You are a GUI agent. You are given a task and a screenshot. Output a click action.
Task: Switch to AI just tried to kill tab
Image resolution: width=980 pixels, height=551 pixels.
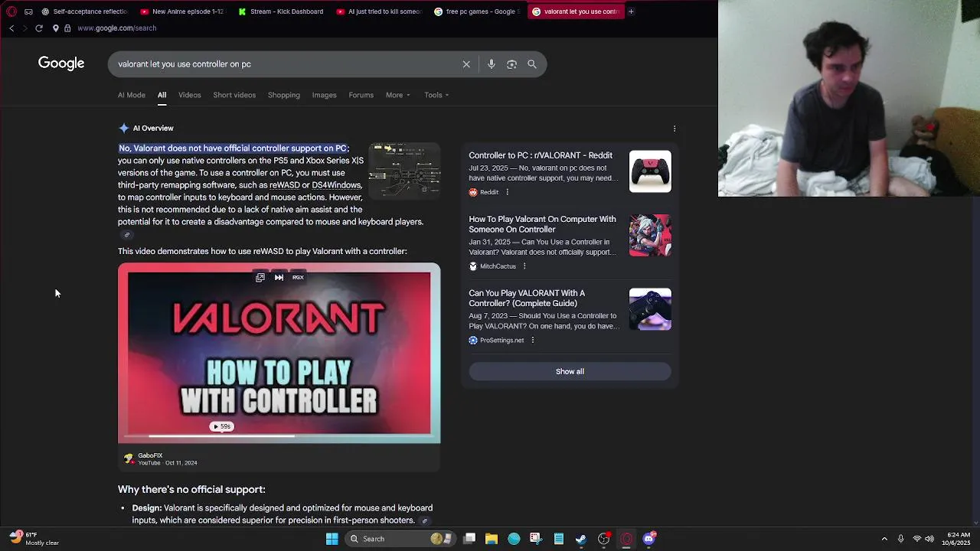point(378,11)
